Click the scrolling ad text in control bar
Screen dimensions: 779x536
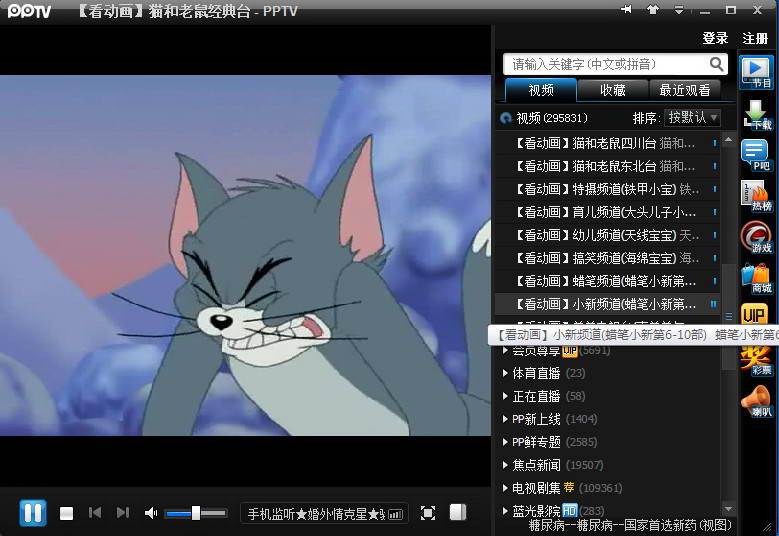tap(316, 514)
